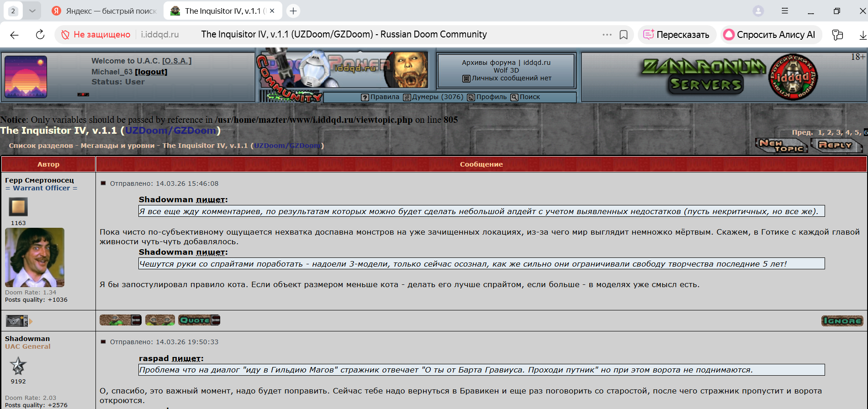Click the Ignore button for Герр Смертоносец

click(842, 321)
